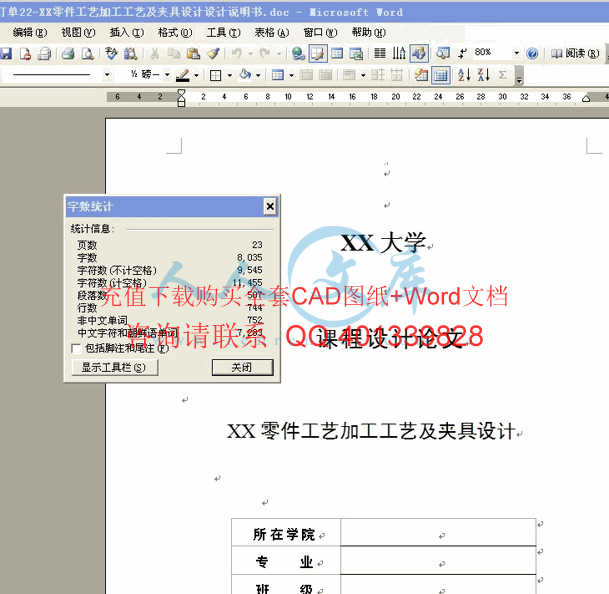Open the Undo history dropdown arrow
Image resolution: width=609 pixels, height=594 pixels.
[251, 54]
